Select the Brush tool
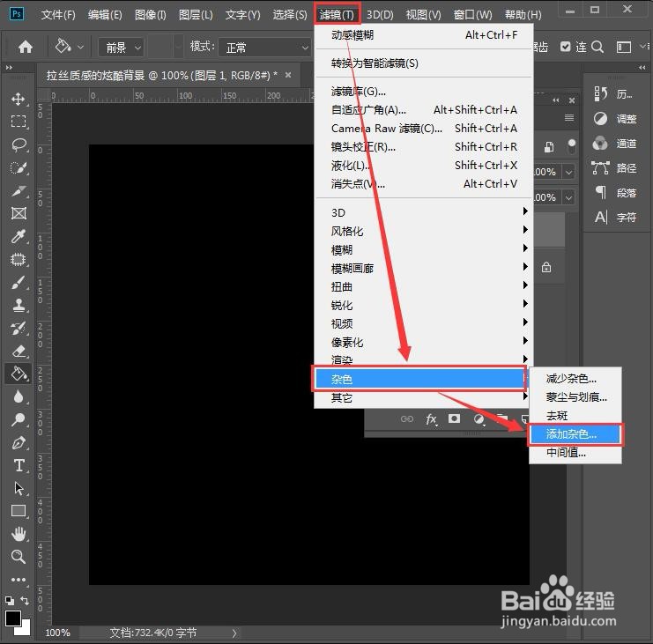This screenshot has height=644, width=653. [19, 282]
